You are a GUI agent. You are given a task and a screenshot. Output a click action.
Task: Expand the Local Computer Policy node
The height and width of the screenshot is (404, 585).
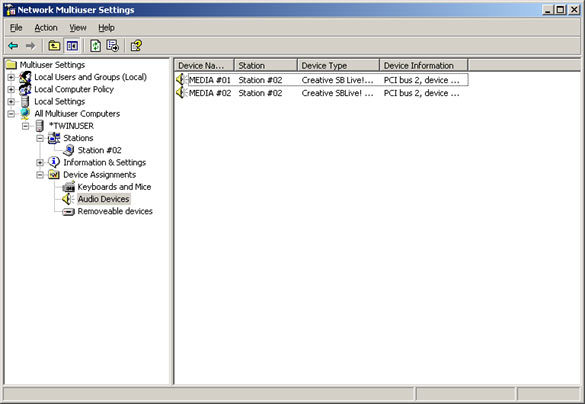coord(11,90)
